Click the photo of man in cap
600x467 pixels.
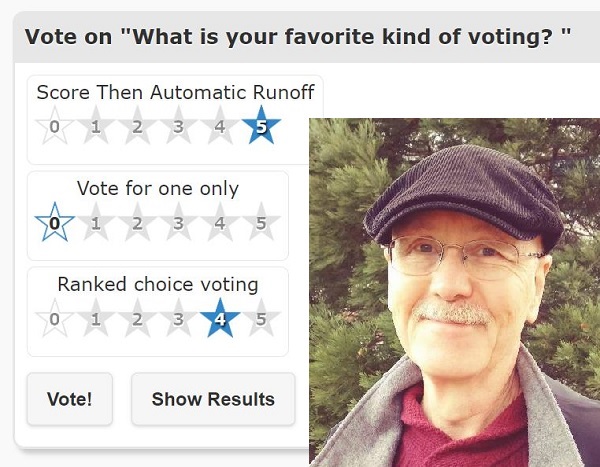[x=455, y=292]
